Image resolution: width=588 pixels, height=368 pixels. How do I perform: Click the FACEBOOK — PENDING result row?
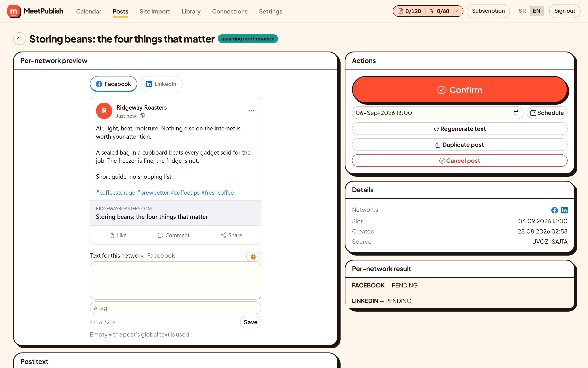(x=459, y=285)
